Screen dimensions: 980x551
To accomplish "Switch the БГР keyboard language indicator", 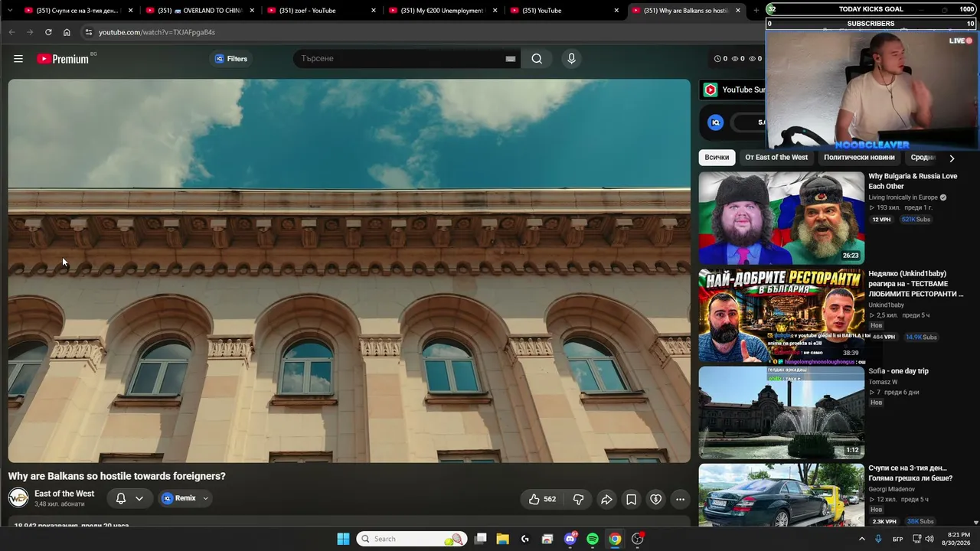I will pos(898,539).
